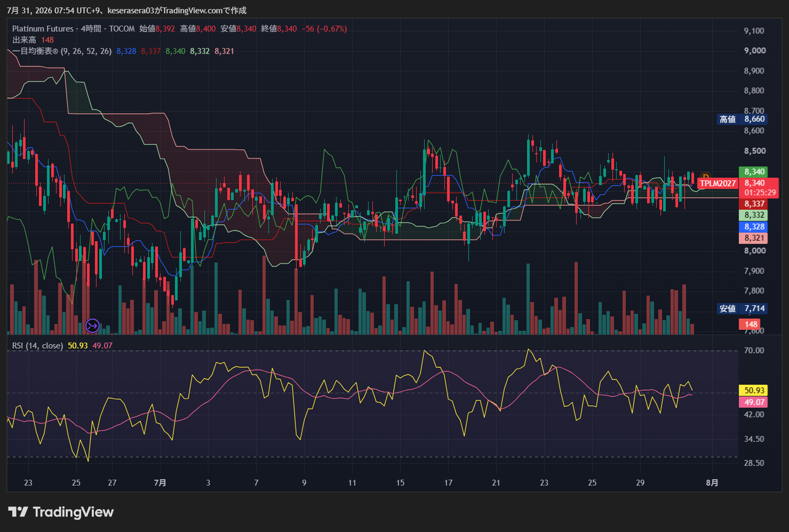This screenshot has width=789, height=532.
Task: Click the 9,000 level on the price axis
Action: coord(754,51)
